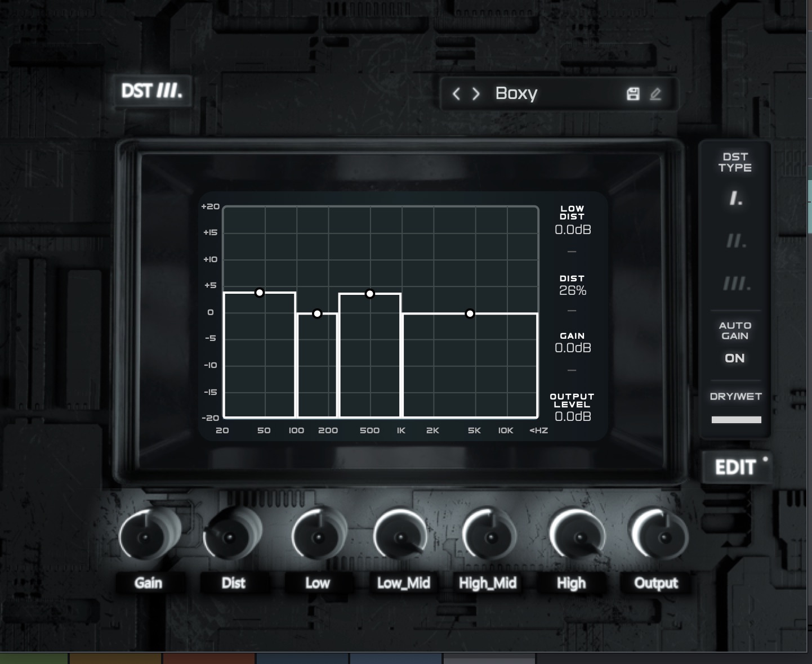
Task: Click the High_Mid knob
Action: pyautogui.click(x=489, y=537)
